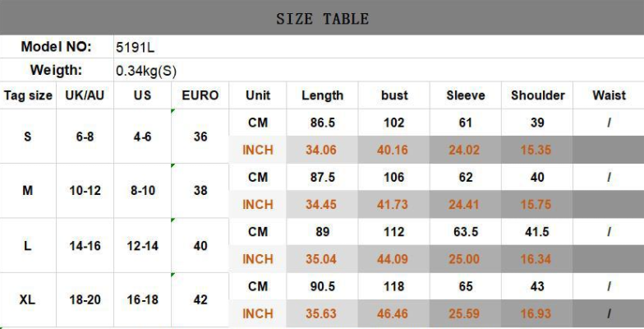Click the Waist column header
Image resolution: width=644 pixels, height=329 pixels.
[x=609, y=95]
